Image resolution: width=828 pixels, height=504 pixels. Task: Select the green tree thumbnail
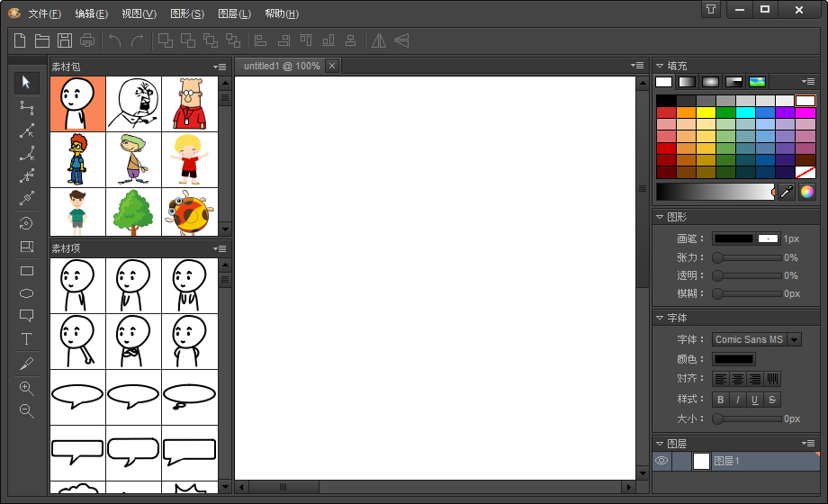click(x=134, y=211)
